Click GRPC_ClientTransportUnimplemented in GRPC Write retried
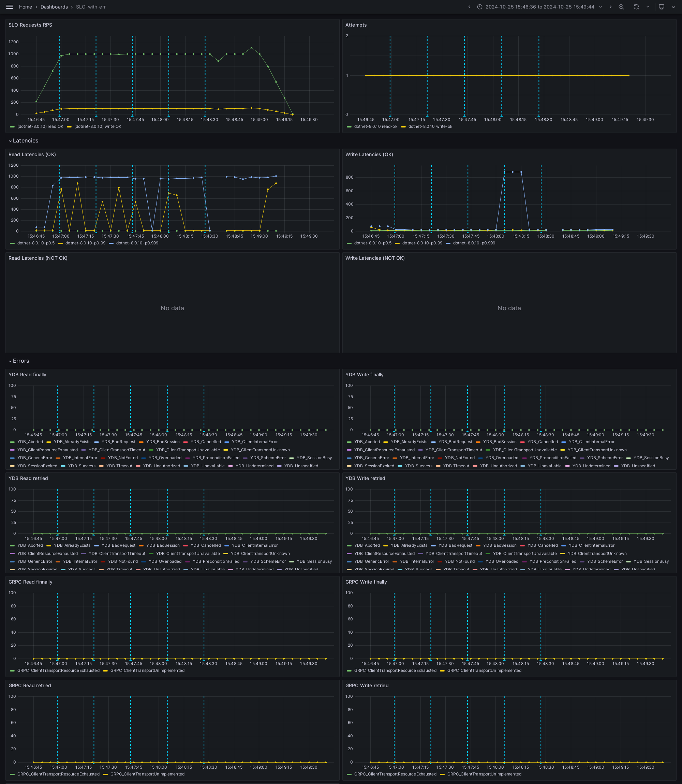 (x=484, y=774)
